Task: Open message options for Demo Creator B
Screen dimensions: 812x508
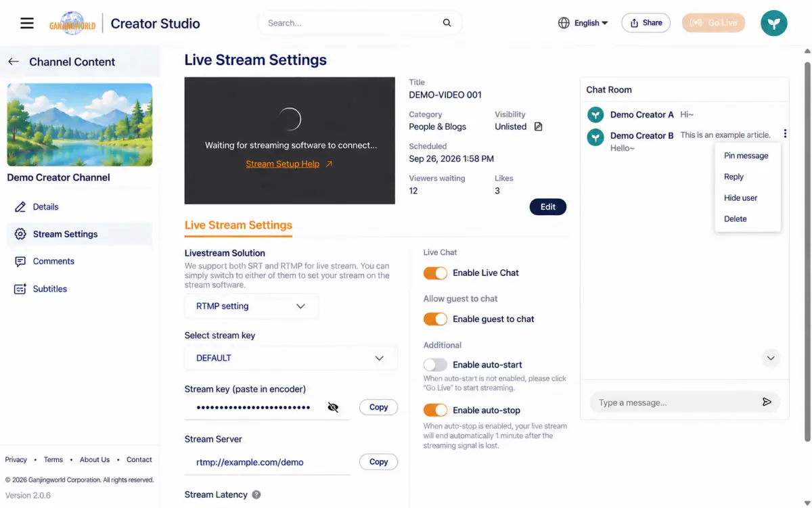Action: pyautogui.click(x=785, y=134)
